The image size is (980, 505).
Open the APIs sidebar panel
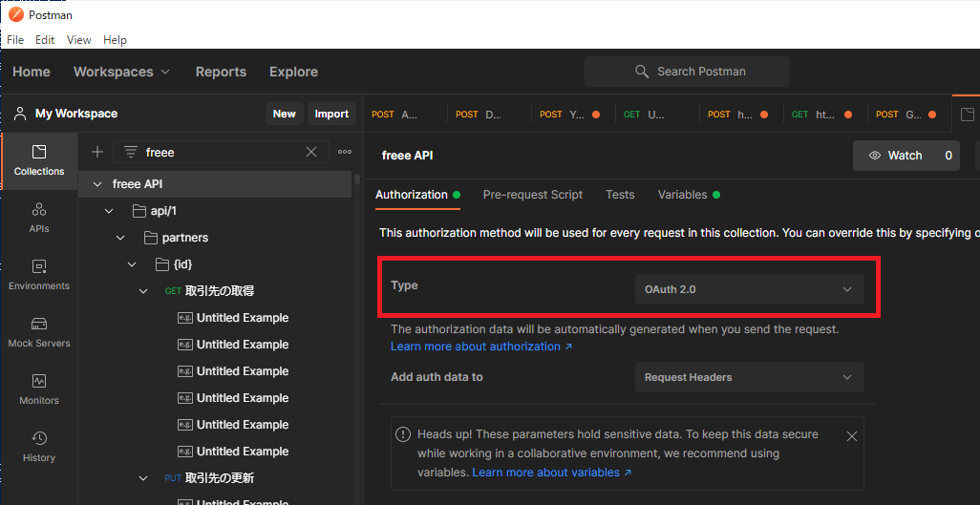(39, 218)
